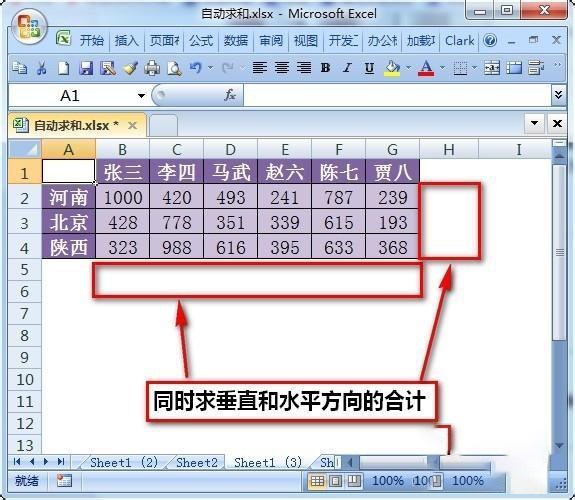Click the Undo arrow icon
The image size is (575, 500).
(196, 68)
